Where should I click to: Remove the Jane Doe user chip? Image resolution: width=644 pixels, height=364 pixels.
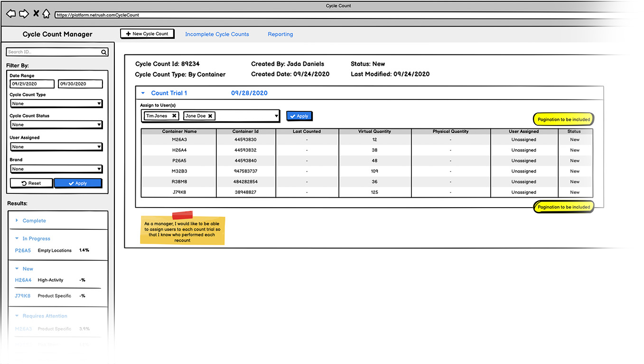[210, 116]
